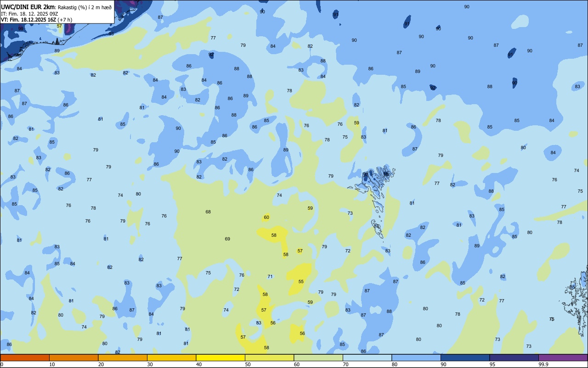Click the legend tick label 10
This screenshot has height=368, width=588.
coord(52,364)
